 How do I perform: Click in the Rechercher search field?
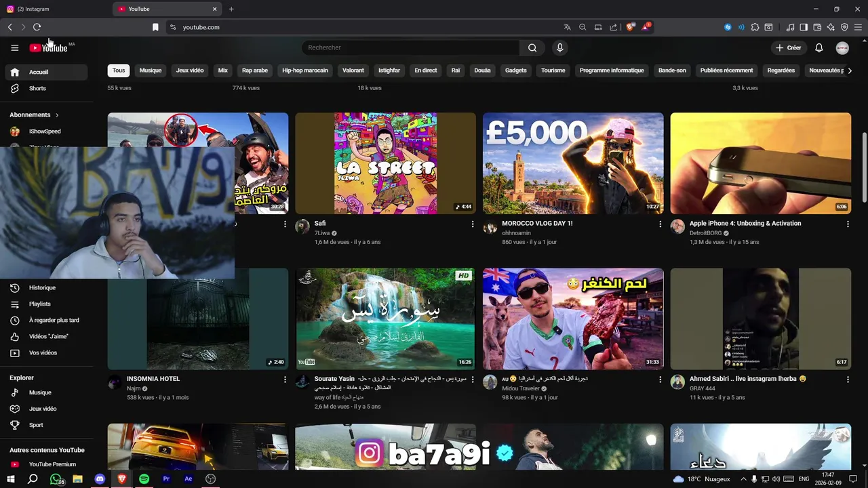(410, 47)
